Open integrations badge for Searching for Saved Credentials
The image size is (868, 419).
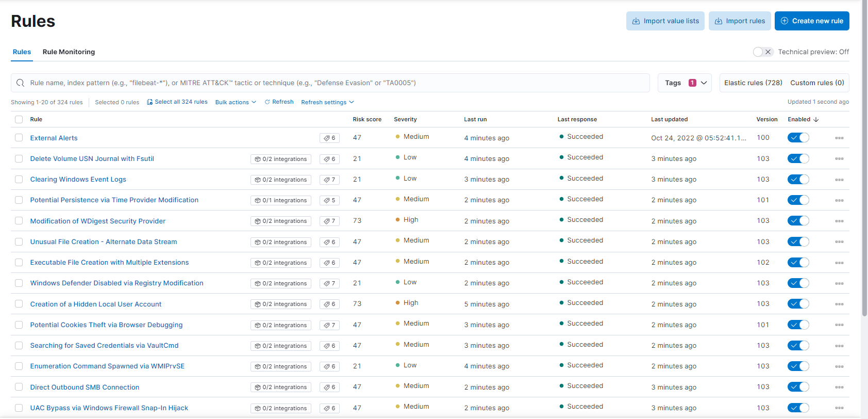pos(281,346)
